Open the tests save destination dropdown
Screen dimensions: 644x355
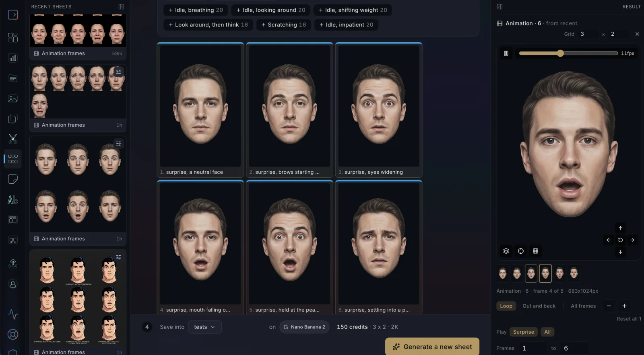tap(204, 327)
